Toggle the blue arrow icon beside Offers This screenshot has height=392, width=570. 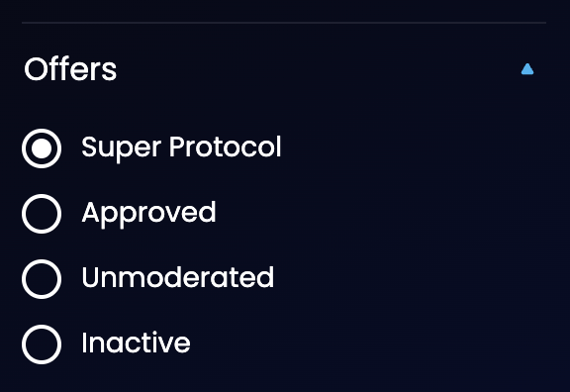pyautogui.click(x=527, y=69)
